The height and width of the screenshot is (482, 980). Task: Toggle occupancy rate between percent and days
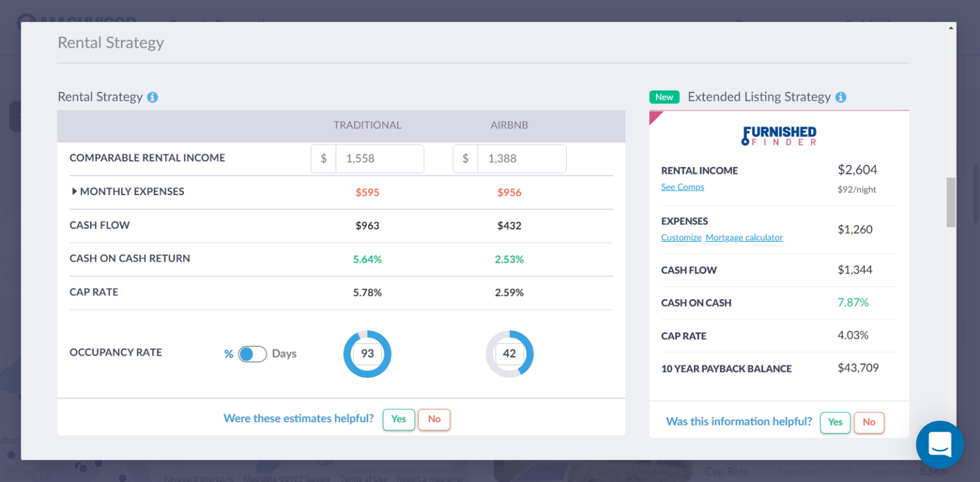252,354
